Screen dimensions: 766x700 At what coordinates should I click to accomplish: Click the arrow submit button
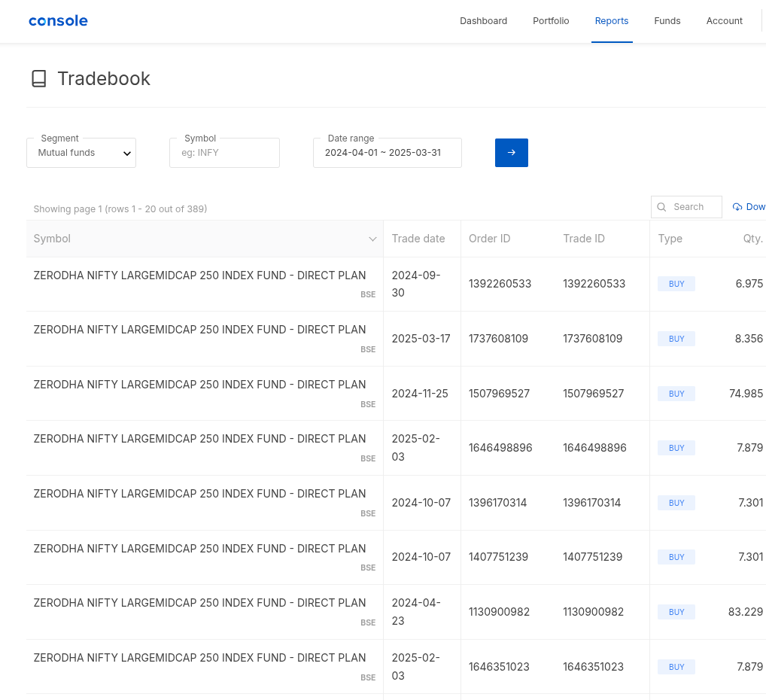(x=511, y=153)
